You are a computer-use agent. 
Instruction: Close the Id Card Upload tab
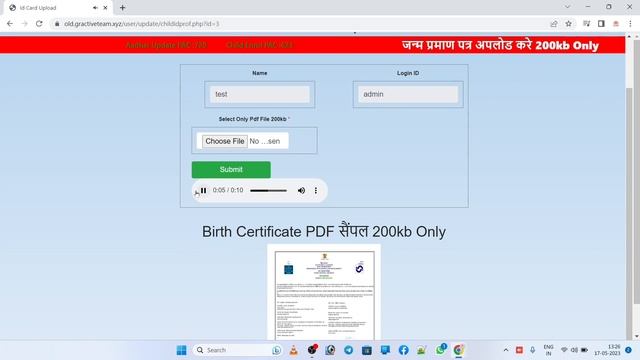pyautogui.click(x=105, y=8)
